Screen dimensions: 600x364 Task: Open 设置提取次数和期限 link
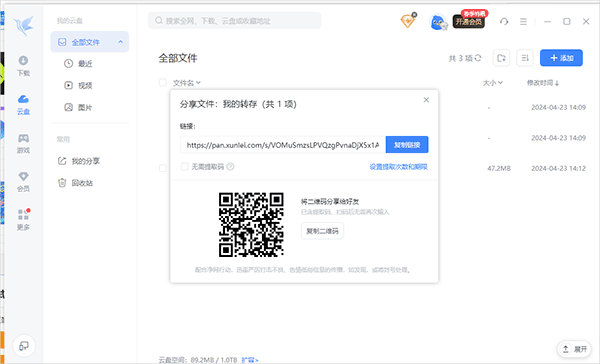coord(398,167)
